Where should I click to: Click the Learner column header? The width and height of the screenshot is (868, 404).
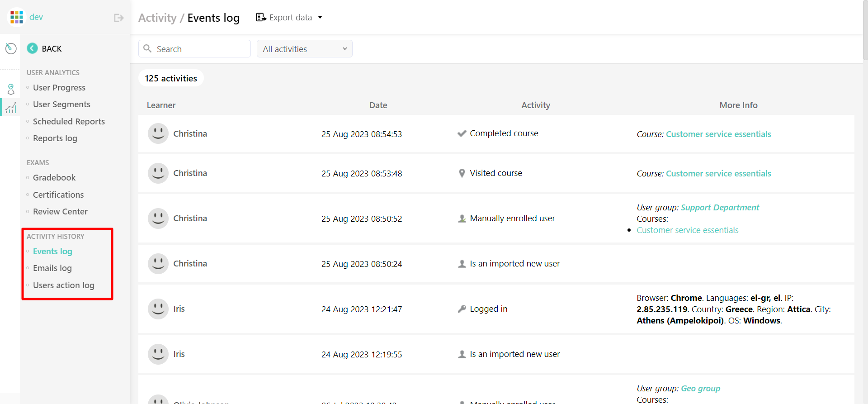point(161,105)
